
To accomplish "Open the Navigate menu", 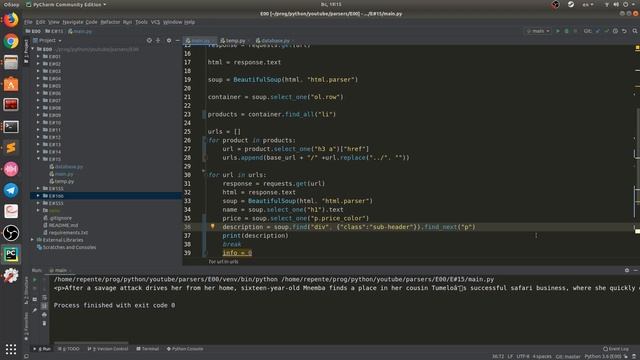I will pyautogui.click(x=73, y=22).
